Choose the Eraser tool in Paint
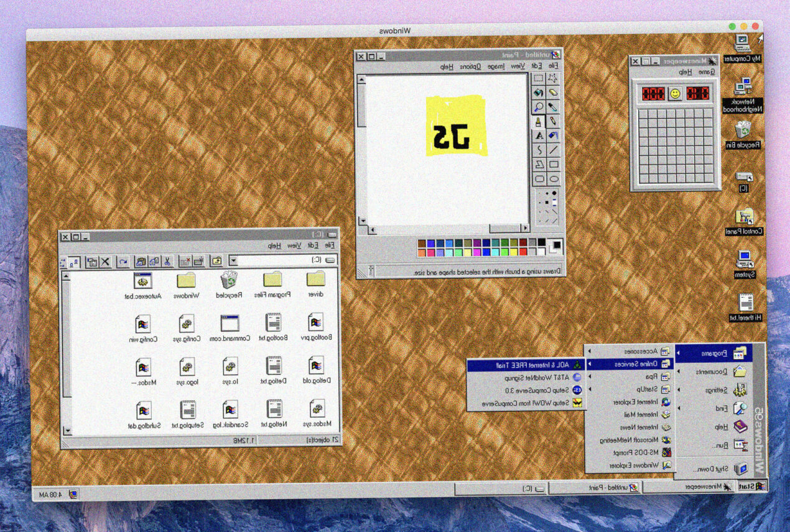Image resolution: width=790 pixels, height=532 pixels. 553,93
